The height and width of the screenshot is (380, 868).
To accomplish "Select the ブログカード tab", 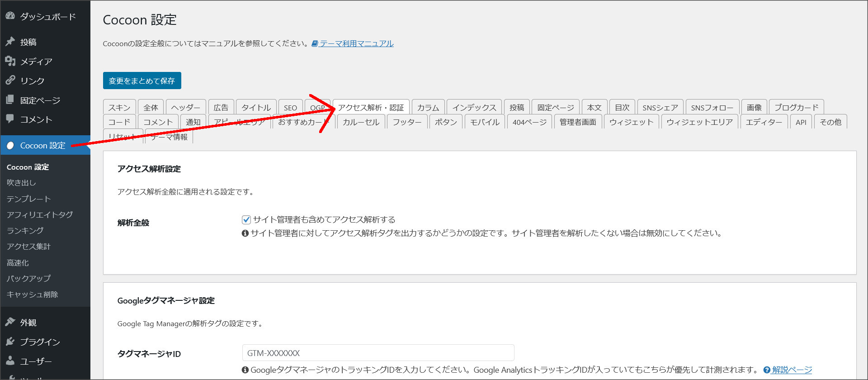I will tap(797, 107).
